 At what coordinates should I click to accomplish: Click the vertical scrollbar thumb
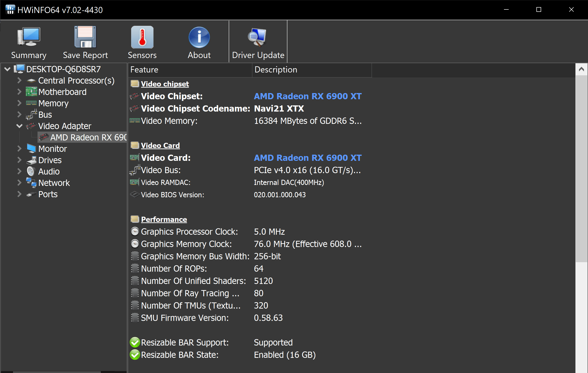click(581, 169)
